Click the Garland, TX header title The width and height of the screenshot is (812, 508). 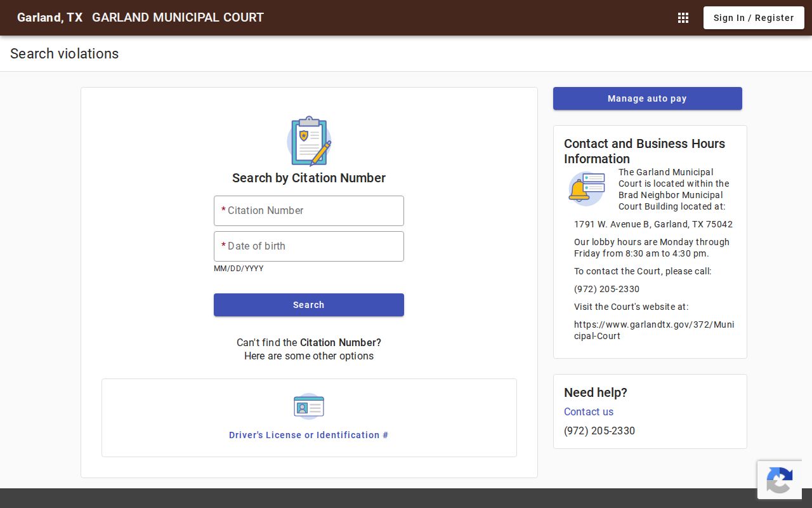tap(49, 18)
